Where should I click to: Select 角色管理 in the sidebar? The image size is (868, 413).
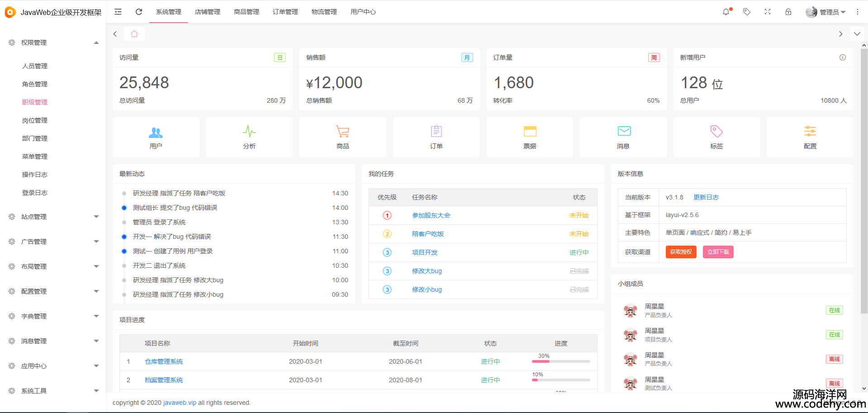click(x=35, y=84)
